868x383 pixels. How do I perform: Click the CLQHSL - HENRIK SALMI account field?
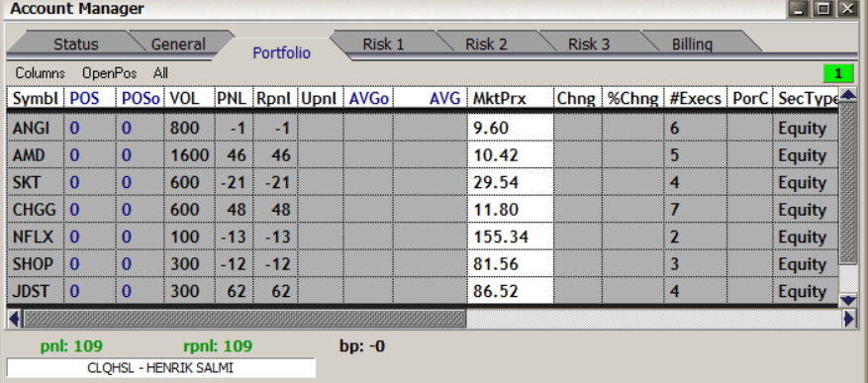[x=160, y=368]
